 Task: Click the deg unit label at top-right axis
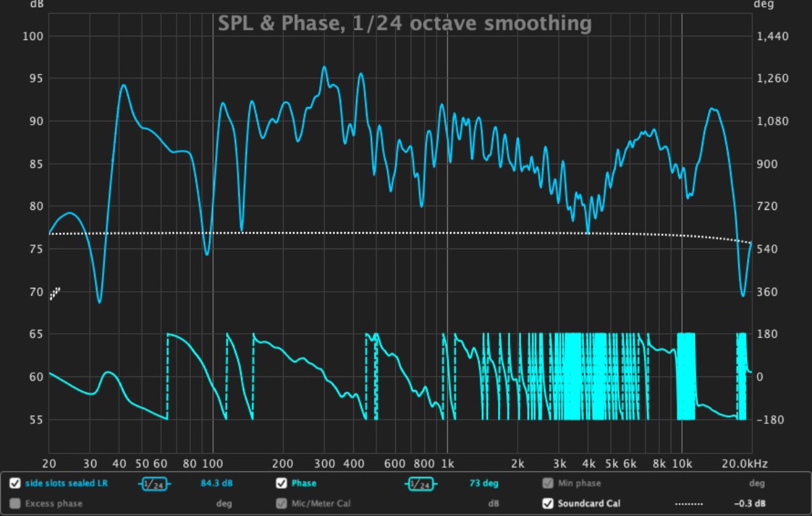point(762,4)
